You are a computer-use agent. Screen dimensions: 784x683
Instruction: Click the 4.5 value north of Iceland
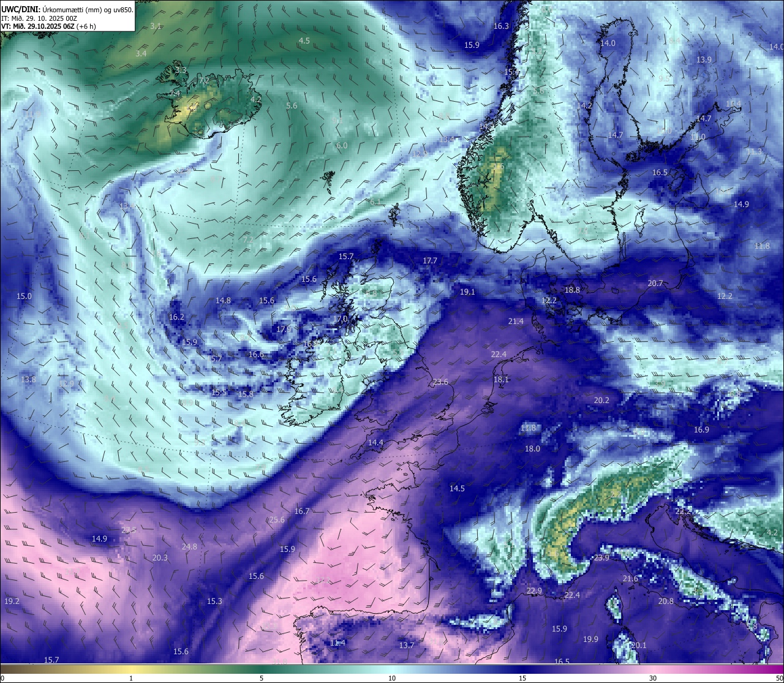click(x=304, y=41)
